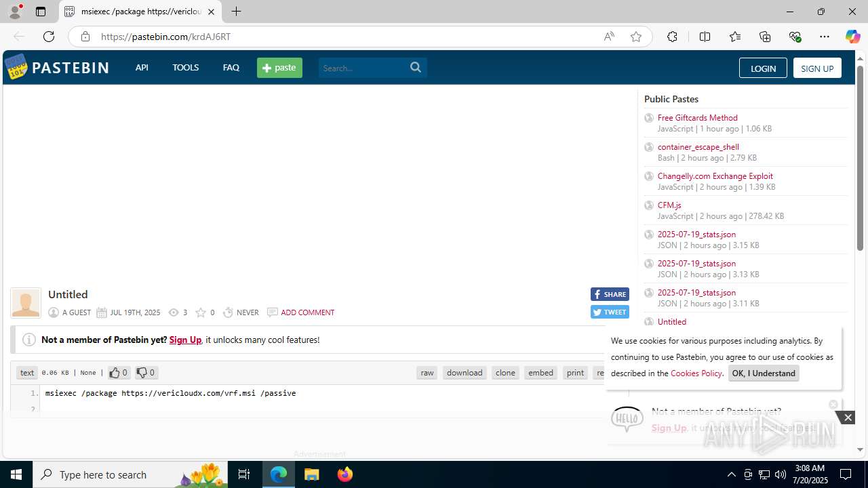The height and width of the screenshot is (488, 868).
Task: Open embed options
Action: click(x=540, y=372)
